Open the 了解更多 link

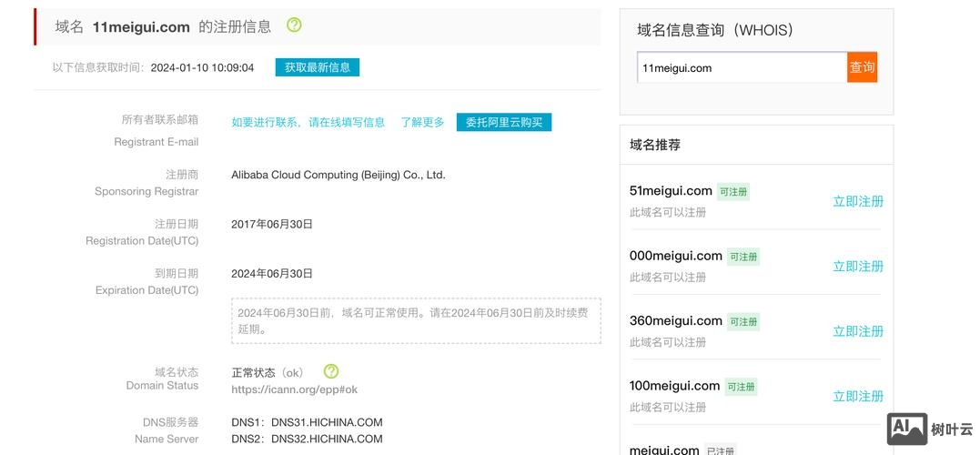tap(422, 122)
